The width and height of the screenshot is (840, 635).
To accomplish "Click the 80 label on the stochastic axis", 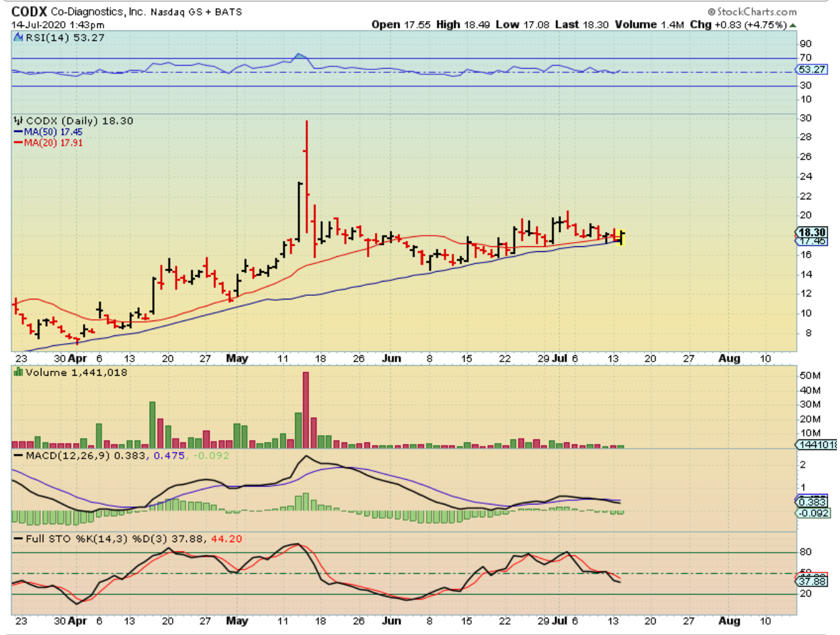I will tap(805, 552).
